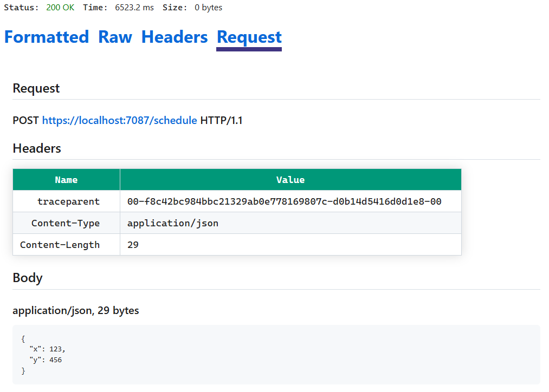The image size is (549, 392).
Task: Select the Headers tab
Action: tap(174, 37)
